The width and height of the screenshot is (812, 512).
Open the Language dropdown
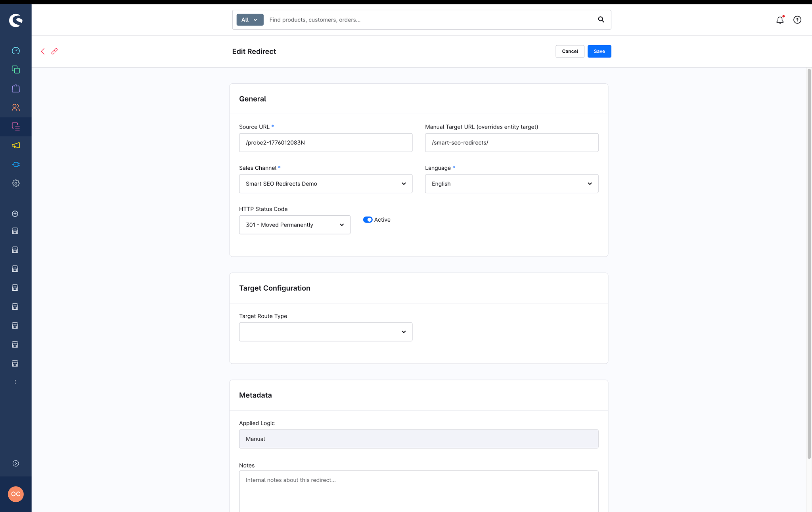click(511, 184)
